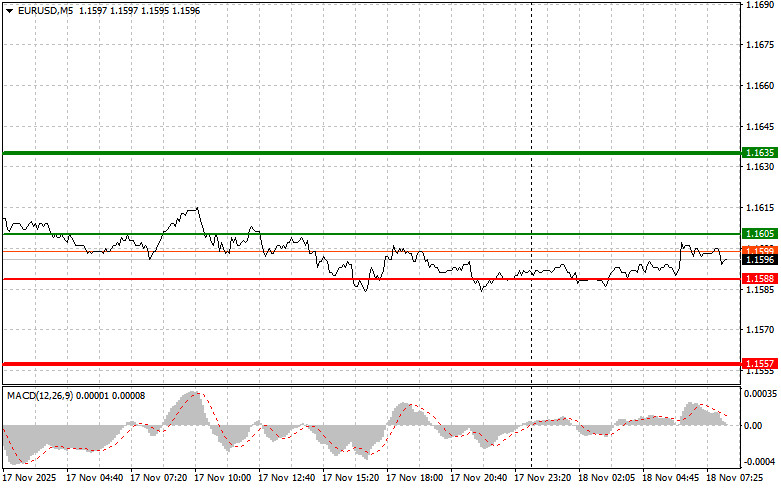The image size is (781, 489).
Task: Click the EURUSD,M5 chart title text
Action: [x=45, y=10]
